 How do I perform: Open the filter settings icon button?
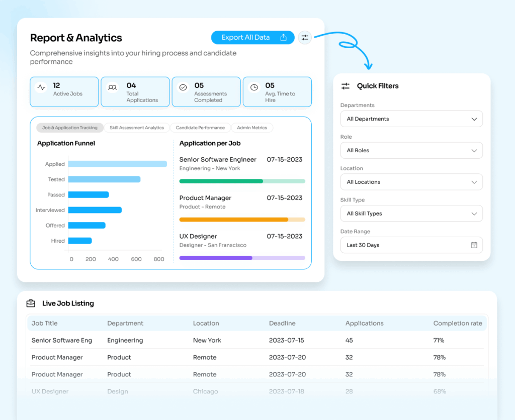(x=305, y=37)
